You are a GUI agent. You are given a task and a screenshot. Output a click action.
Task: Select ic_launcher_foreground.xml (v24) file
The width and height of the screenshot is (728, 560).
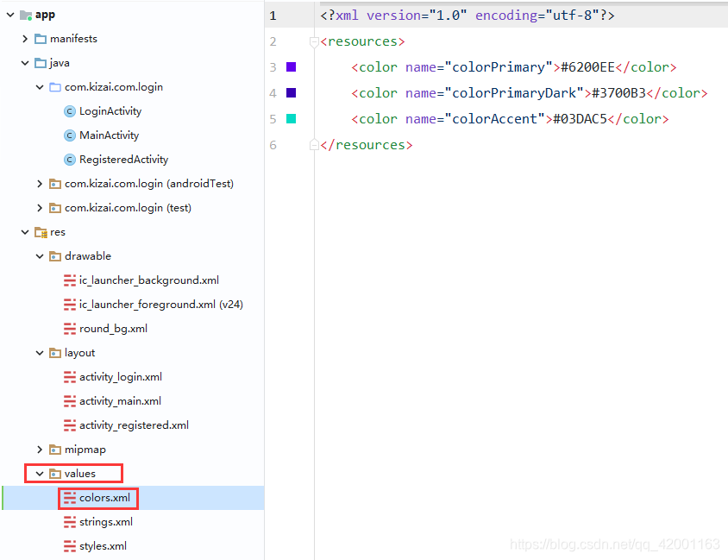click(161, 305)
